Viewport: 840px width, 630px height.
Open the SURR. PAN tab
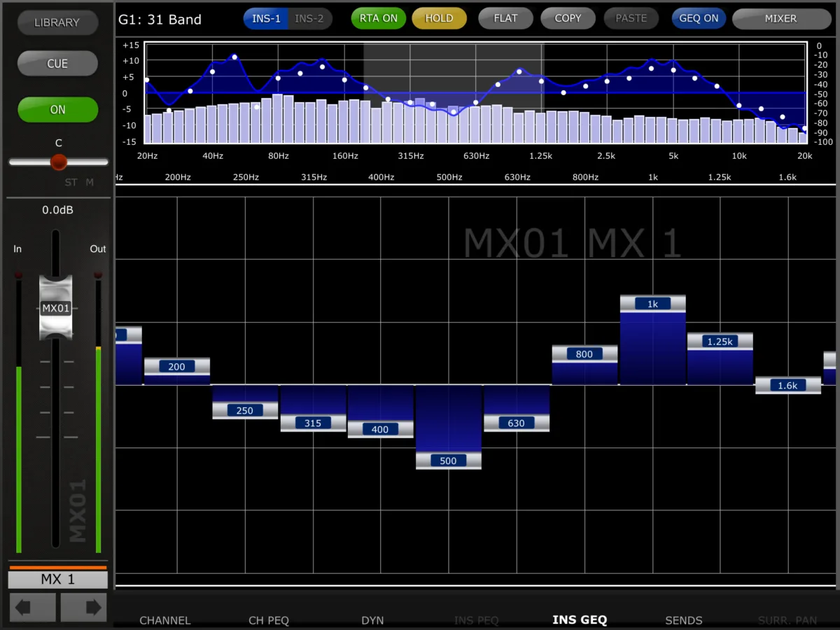[787, 620]
